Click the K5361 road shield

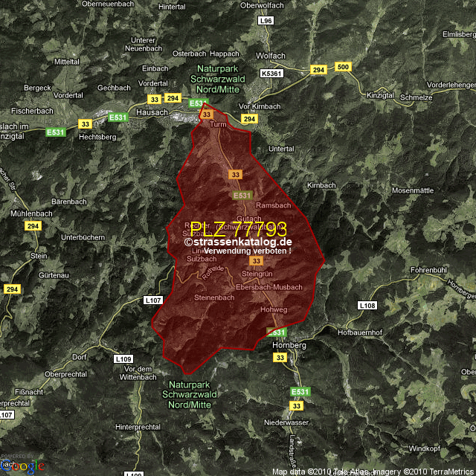point(272,74)
